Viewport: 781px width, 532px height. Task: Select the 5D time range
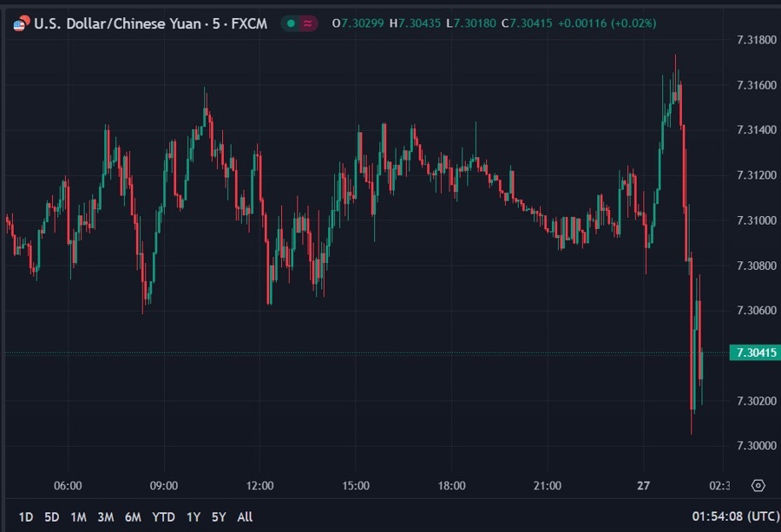[x=52, y=516]
